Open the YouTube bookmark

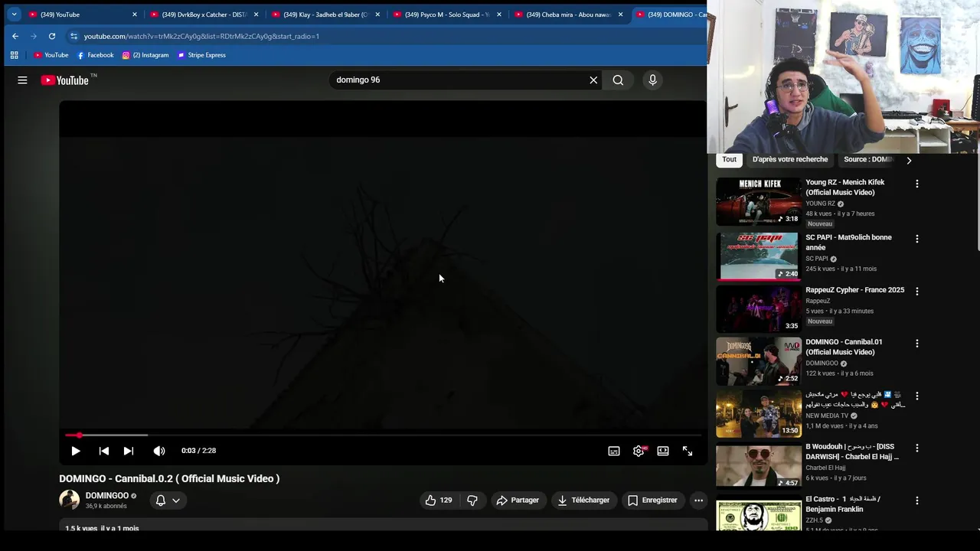[51, 55]
